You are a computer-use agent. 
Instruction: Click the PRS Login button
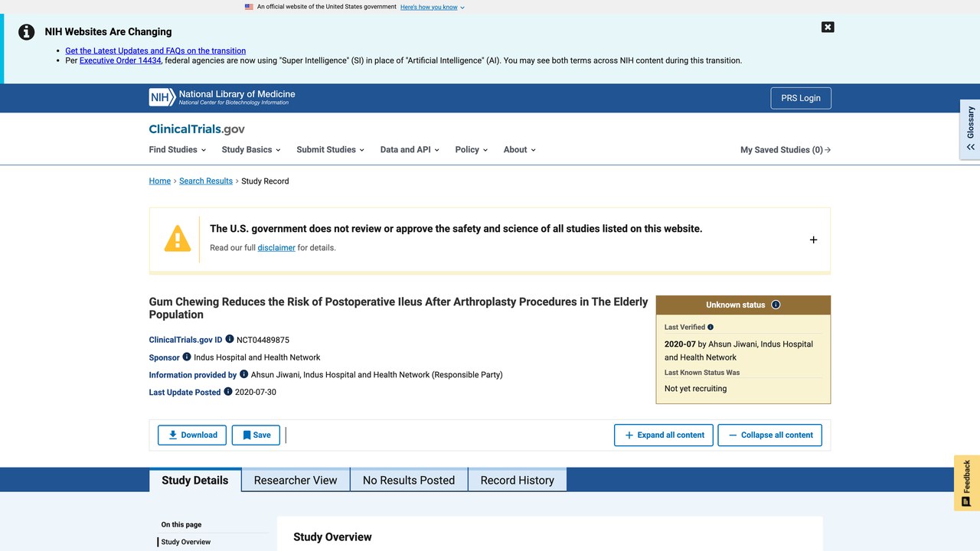point(801,98)
